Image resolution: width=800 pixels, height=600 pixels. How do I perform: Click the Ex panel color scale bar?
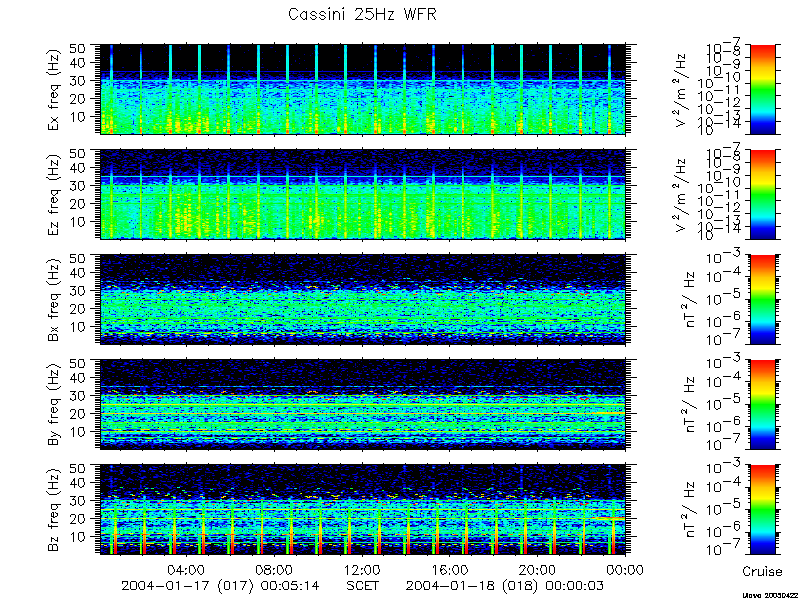762,89
